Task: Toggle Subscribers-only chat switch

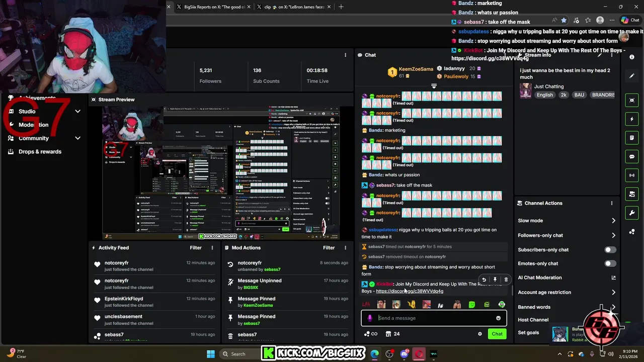Action: click(610, 249)
